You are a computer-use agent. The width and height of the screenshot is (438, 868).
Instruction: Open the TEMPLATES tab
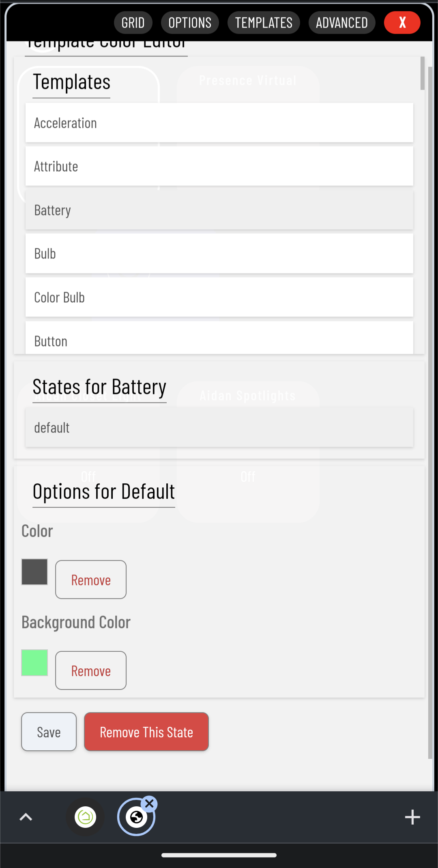click(x=264, y=23)
